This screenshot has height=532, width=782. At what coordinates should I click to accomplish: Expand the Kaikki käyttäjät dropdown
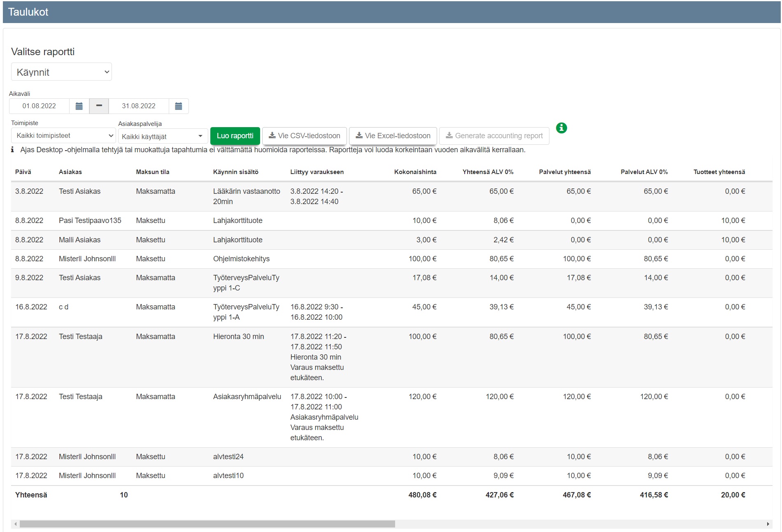click(163, 137)
